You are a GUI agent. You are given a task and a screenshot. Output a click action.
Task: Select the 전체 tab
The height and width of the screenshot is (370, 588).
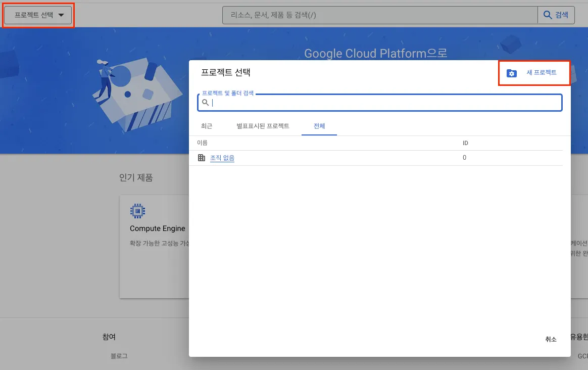(x=319, y=126)
